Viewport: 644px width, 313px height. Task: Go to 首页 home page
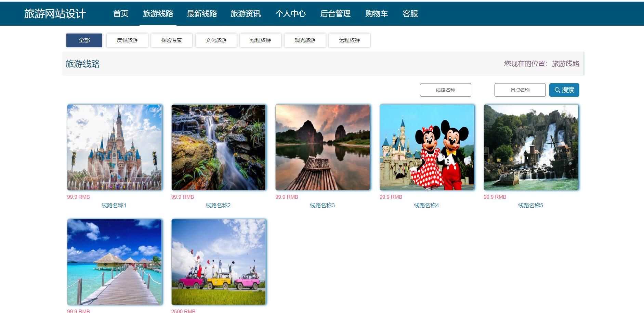121,14
